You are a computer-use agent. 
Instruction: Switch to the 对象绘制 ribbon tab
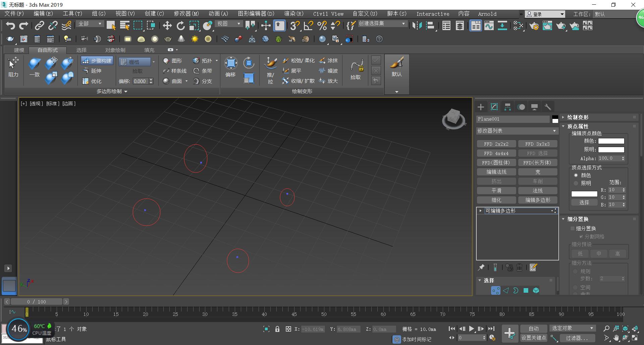115,50
